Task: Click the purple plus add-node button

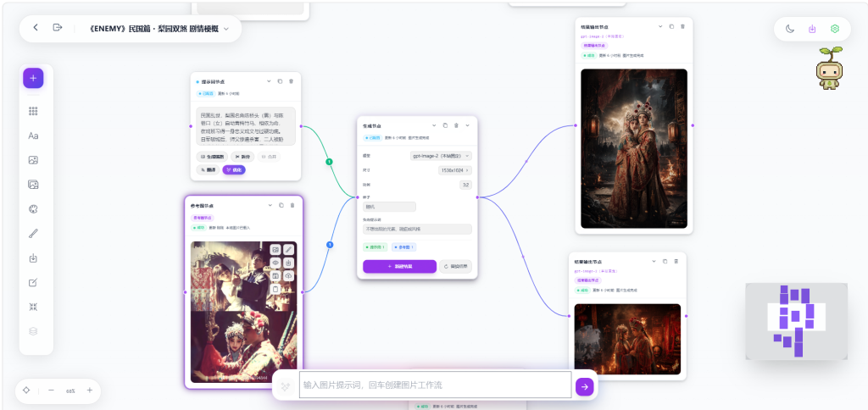Action: click(x=33, y=78)
